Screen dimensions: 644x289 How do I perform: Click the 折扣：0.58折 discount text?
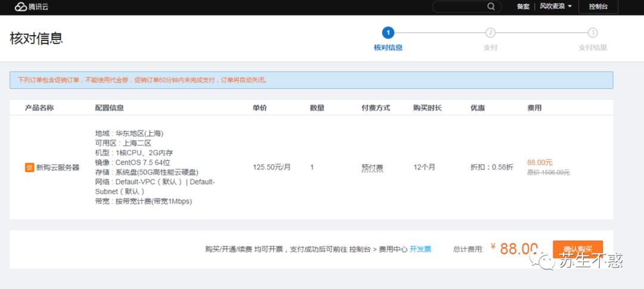click(491, 167)
